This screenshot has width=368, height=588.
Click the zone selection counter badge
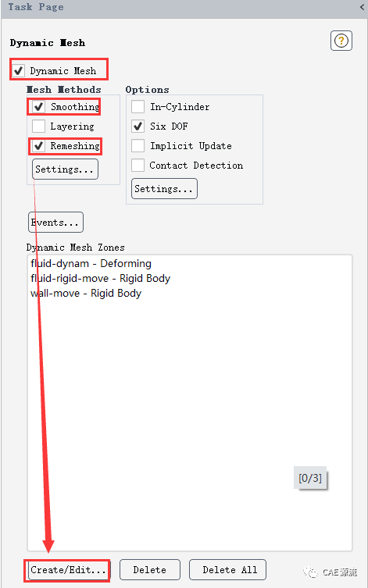310,478
